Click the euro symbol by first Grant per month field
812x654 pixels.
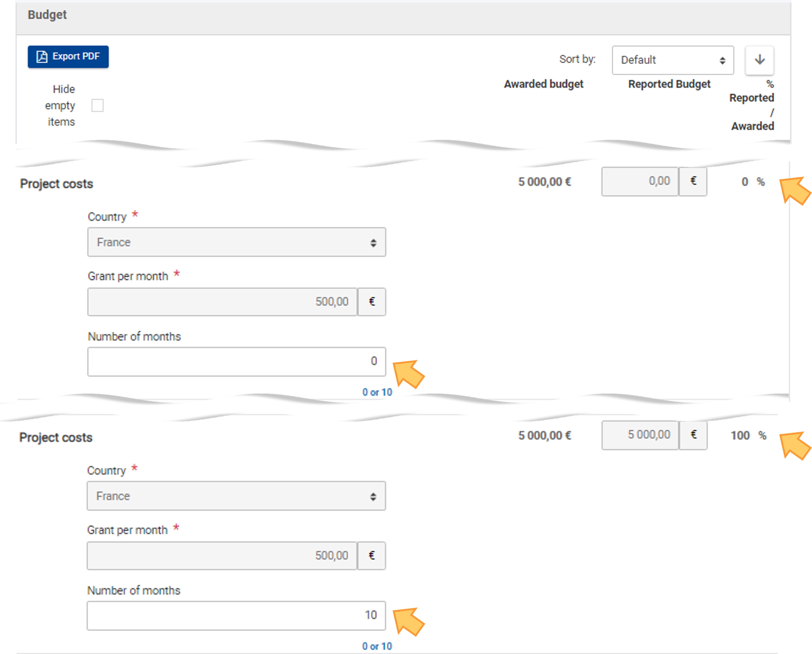[372, 302]
